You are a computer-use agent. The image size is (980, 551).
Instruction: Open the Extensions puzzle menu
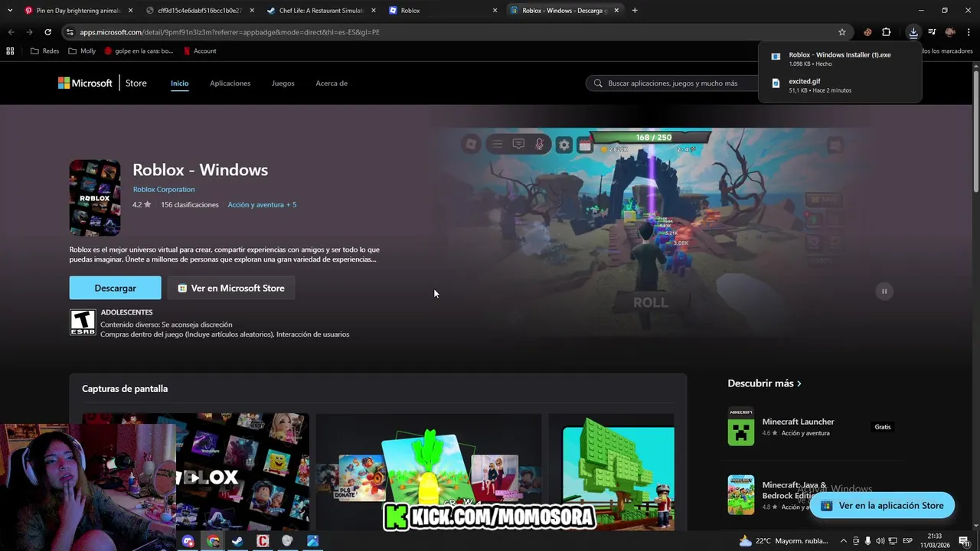[887, 32]
